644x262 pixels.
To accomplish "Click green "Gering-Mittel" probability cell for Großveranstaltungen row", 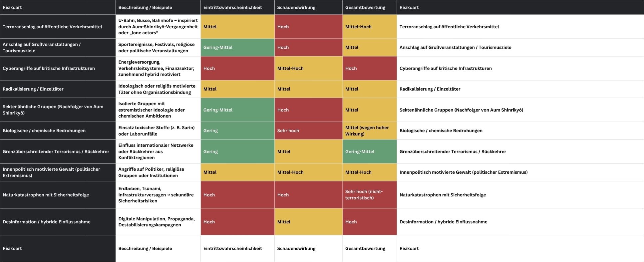I will [x=237, y=47].
